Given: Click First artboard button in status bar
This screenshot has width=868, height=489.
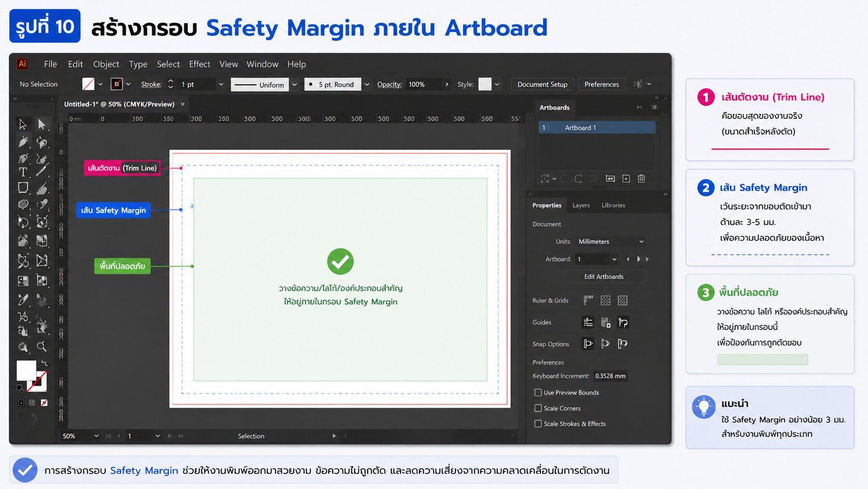Looking at the screenshot, I should [x=108, y=436].
